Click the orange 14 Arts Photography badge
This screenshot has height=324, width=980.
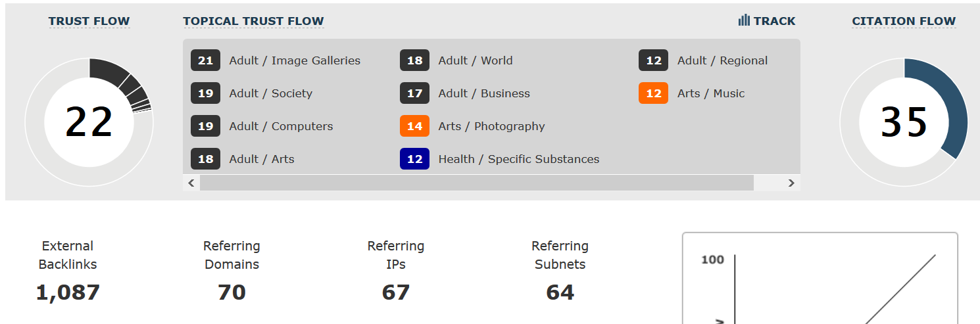pyautogui.click(x=414, y=126)
